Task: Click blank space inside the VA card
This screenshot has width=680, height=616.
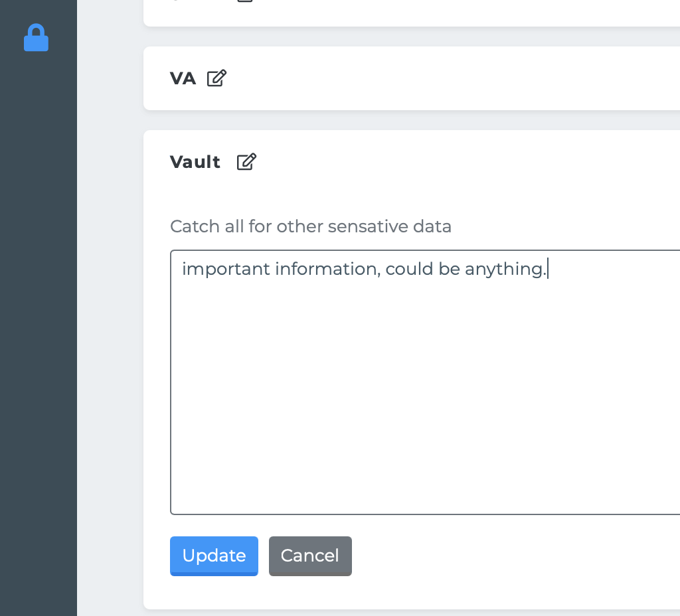Action: click(434, 78)
